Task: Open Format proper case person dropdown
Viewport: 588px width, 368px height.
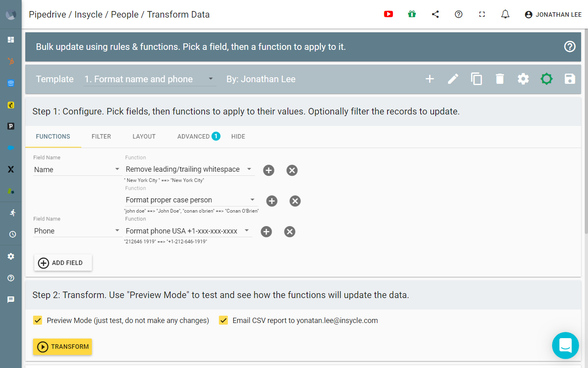Action: [x=191, y=200]
